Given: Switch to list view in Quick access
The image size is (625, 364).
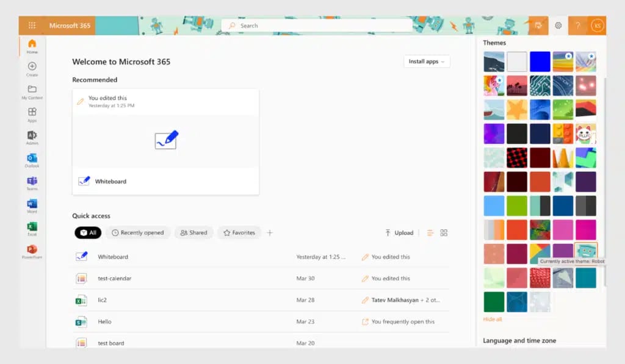Looking at the screenshot, I should [430, 232].
